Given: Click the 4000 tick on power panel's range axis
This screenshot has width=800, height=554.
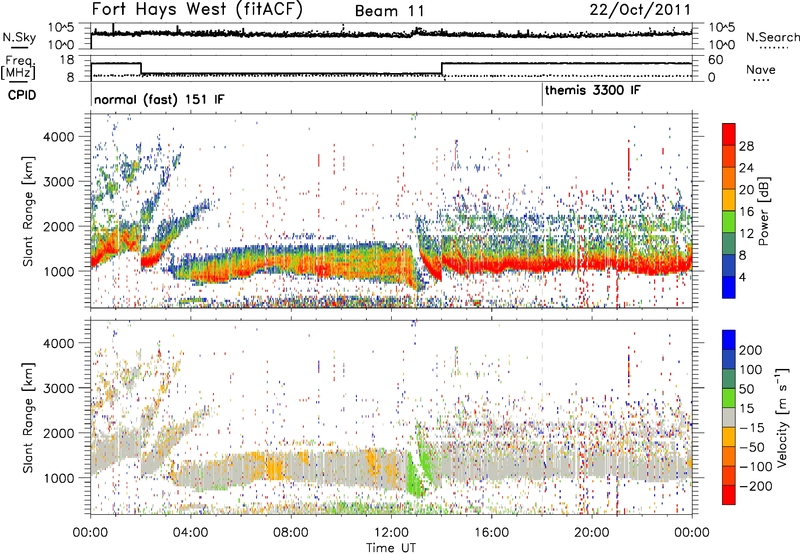Looking at the screenshot, I should coord(58,137).
